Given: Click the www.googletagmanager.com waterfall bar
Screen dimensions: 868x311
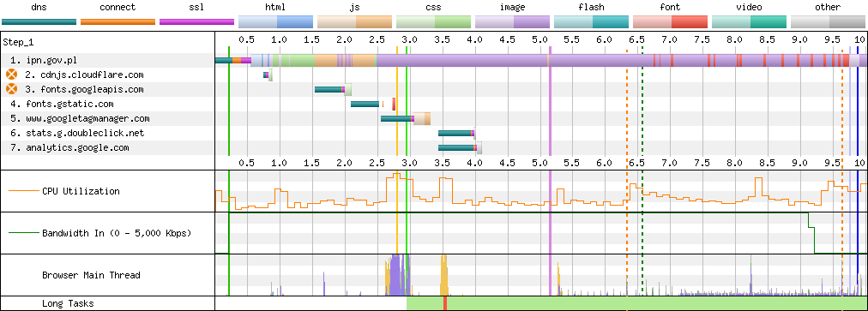Looking at the screenshot, I should (x=406, y=118).
